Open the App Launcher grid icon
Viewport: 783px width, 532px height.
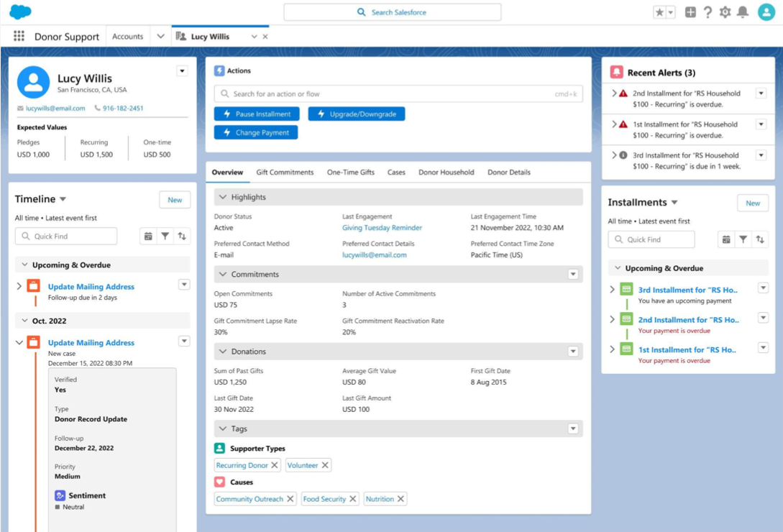point(19,36)
